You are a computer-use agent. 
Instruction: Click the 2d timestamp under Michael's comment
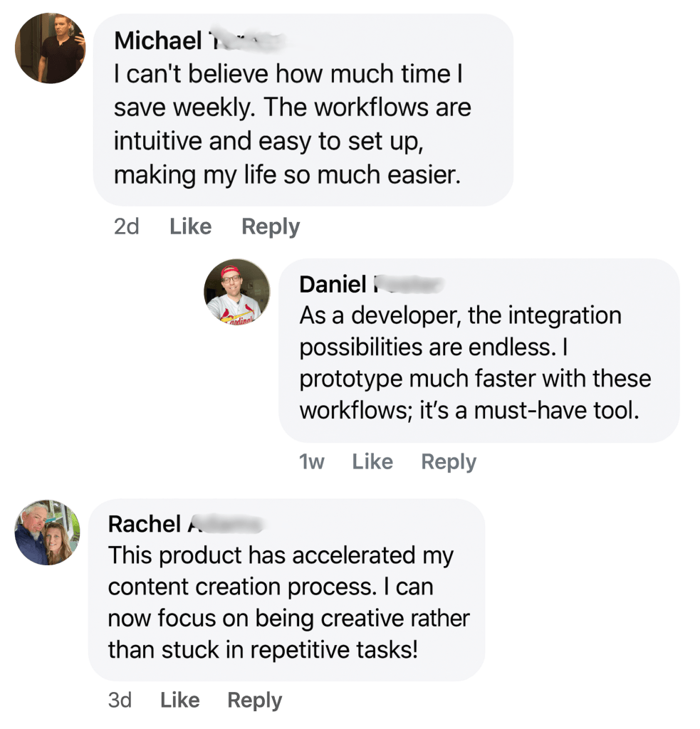pyautogui.click(x=126, y=227)
